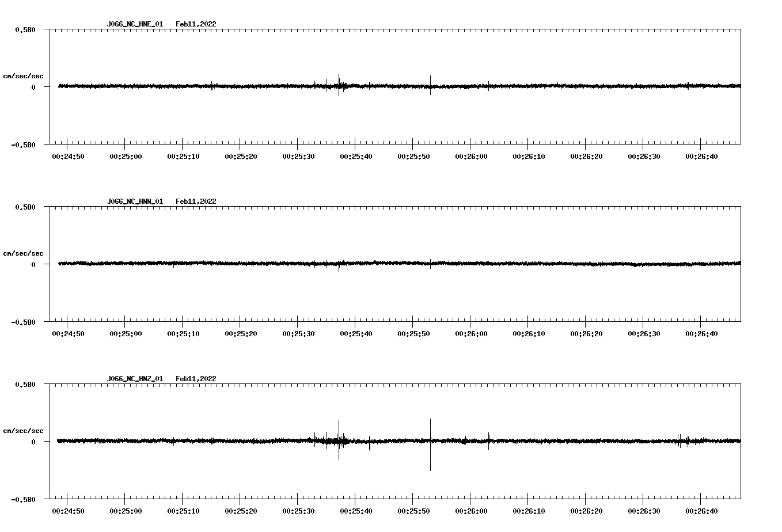Click the Feb11,2022 date on the HNN plot

point(196,202)
